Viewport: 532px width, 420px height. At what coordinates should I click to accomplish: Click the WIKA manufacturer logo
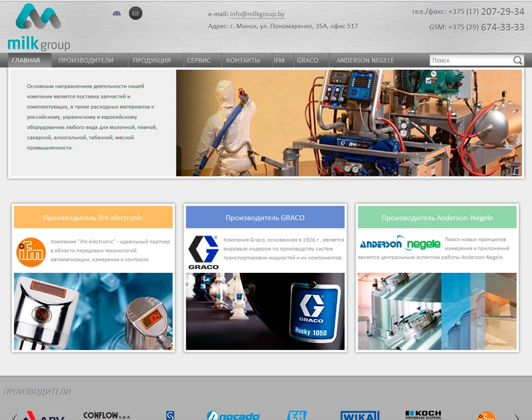[x=360, y=415]
